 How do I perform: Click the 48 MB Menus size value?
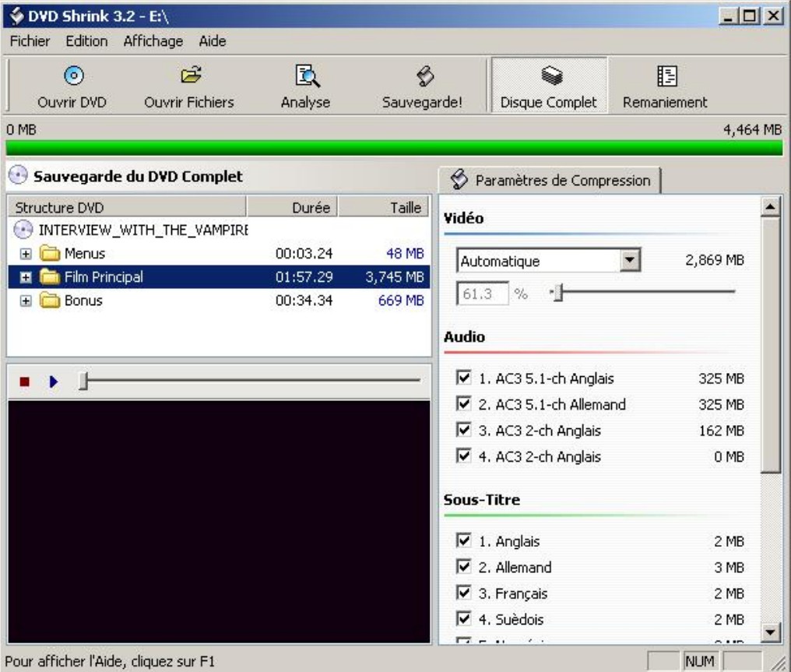click(405, 253)
